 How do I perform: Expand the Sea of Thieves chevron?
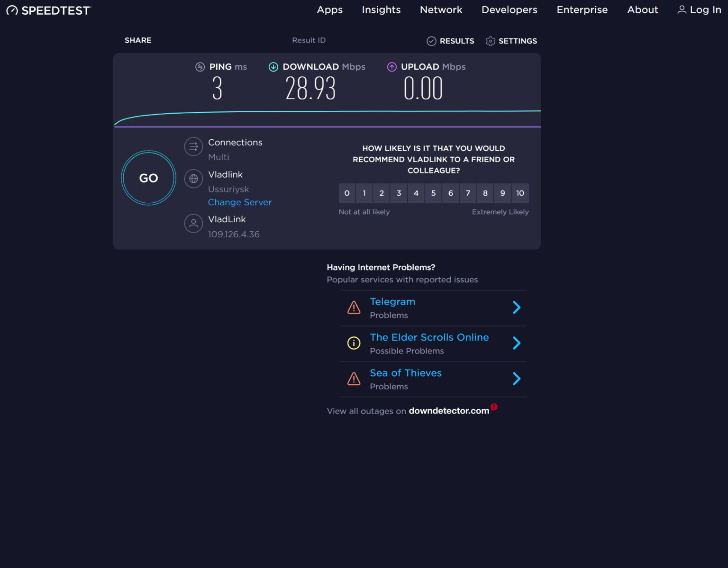pyautogui.click(x=517, y=379)
